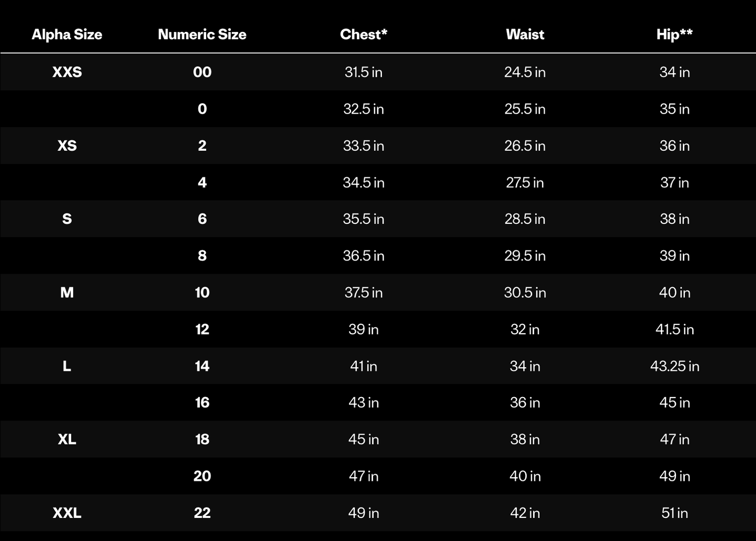
Task: Click the XXL alpha size label
Action: pos(67,513)
